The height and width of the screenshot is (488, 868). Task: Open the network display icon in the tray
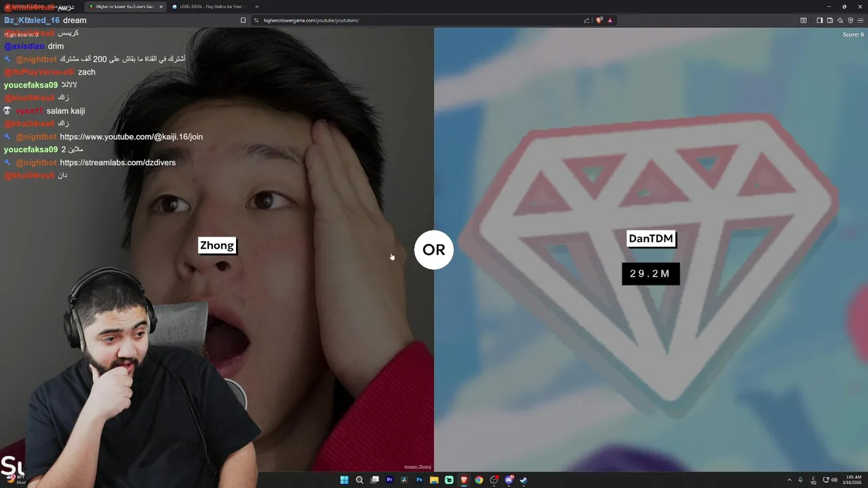coord(825,480)
